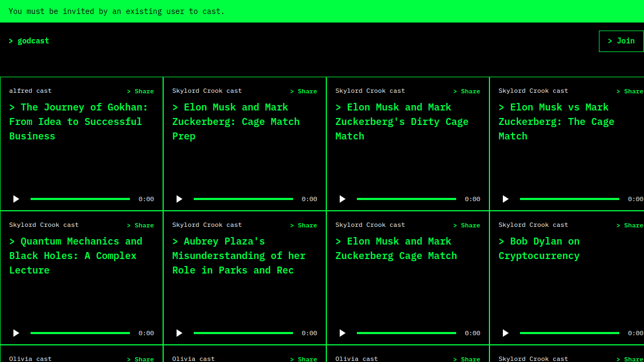The image size is (644, 362).
Task: Seek in "Quantum Mechanics" audio progress bar
Action: [80, 333]
